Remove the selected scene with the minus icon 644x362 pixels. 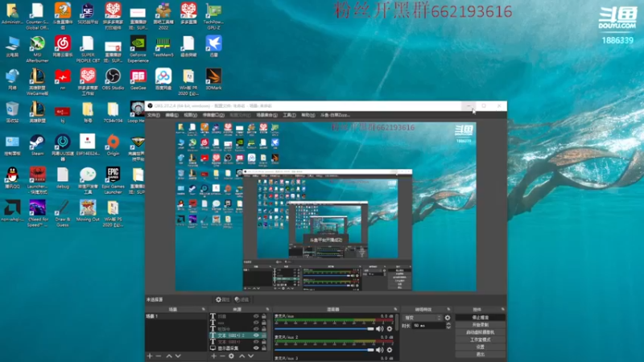(159, 356)
